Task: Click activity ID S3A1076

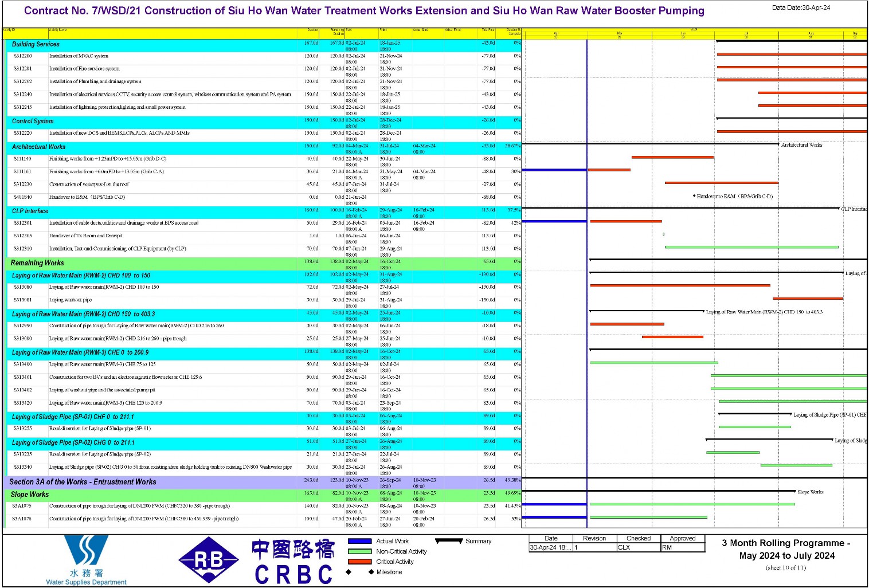Action: [23, 519]
